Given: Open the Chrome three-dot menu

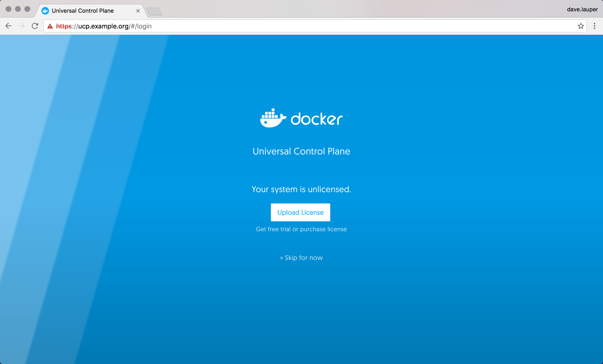Looking at the screenshot, I should pos(595,26).
